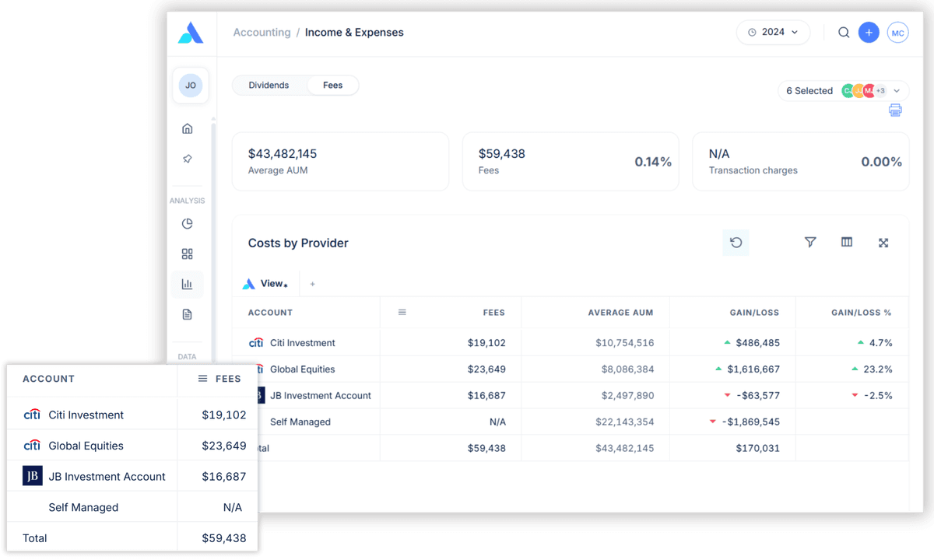
Task: Click the reset/undo icon in Costs by Provider
Action: (736, 243)
